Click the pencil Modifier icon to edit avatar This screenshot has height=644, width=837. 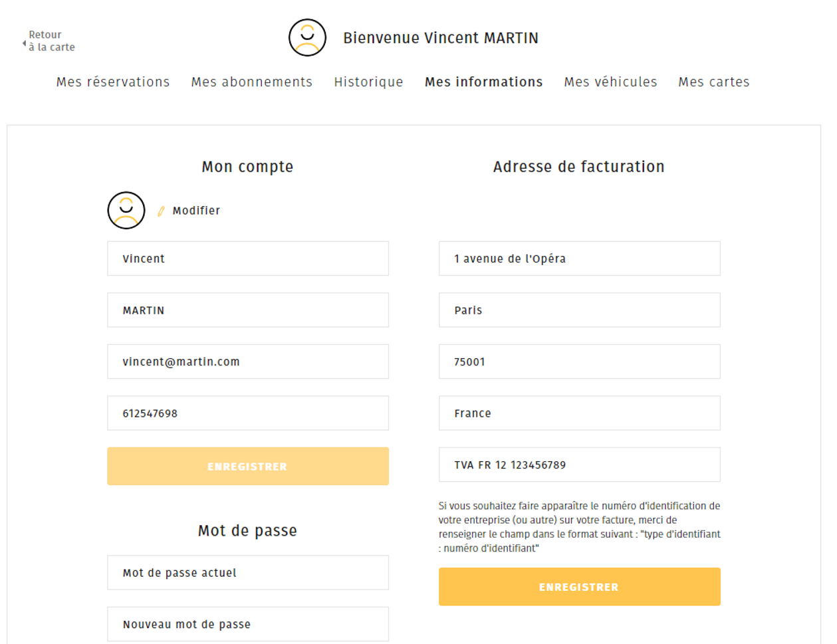tap(161, 210)
